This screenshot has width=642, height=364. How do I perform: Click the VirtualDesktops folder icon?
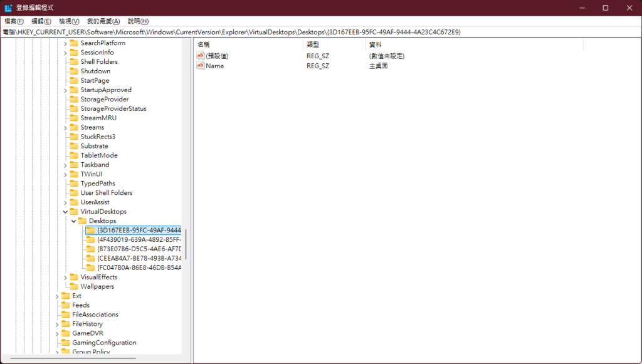[x=73, y=212]
